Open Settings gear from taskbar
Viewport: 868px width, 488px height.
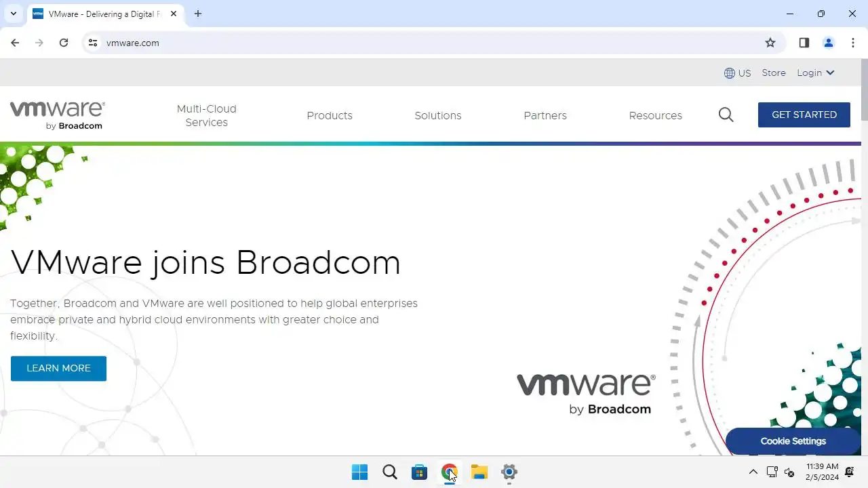coord(509,472)
